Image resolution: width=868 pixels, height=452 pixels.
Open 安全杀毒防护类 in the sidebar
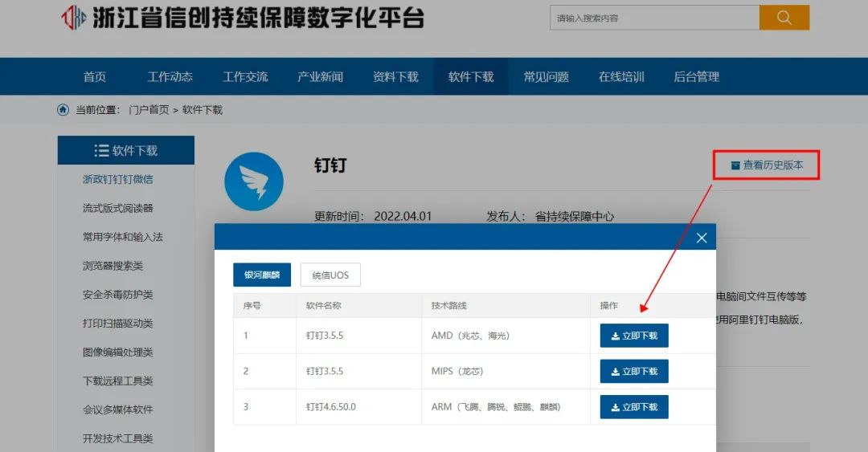[118, 295]
